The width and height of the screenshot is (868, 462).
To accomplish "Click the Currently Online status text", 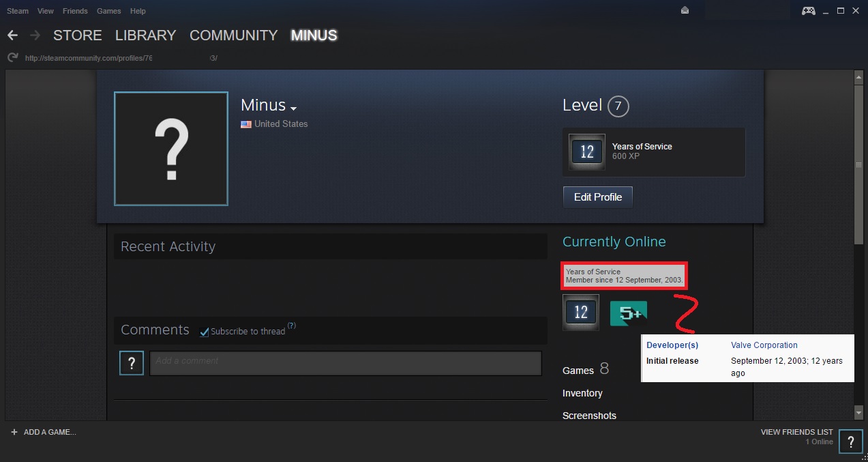I will tap(614, 242).
